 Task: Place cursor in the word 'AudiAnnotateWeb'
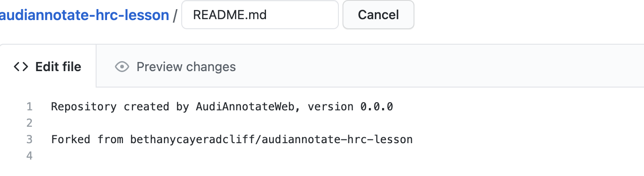pyautogui.click(x=249, y=107)
